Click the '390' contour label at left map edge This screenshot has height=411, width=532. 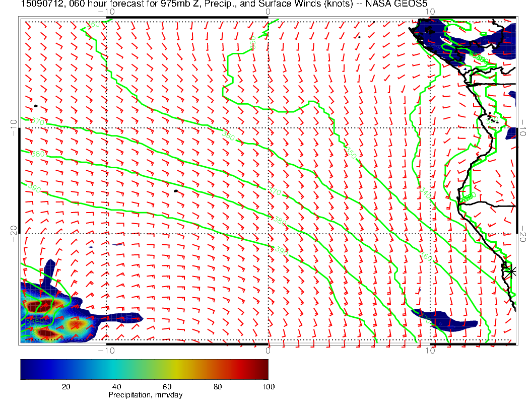pyautogui.click(x=34, y=187)
